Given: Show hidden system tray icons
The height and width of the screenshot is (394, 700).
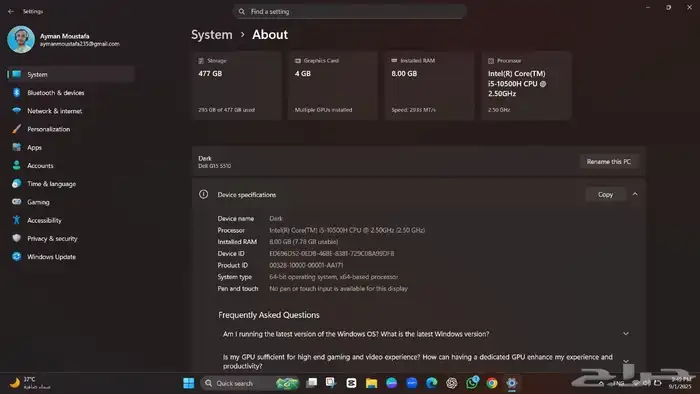Looking at the screenshot, I should (x=601, y=383).
